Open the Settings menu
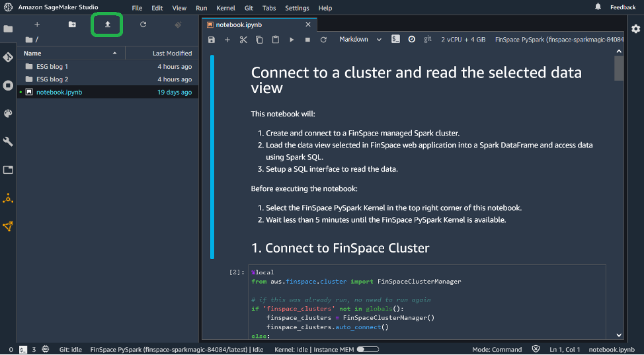Screen dimensions: 644x355 click(x=297, y=8)
